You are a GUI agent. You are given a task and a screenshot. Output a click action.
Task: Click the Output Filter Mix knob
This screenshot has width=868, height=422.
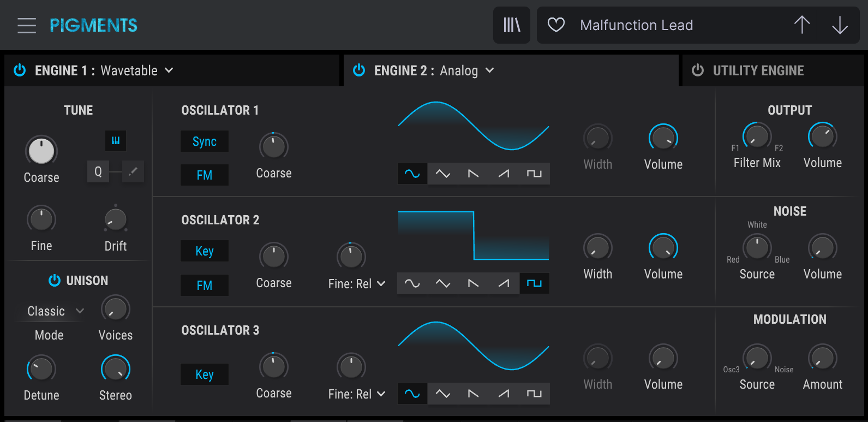pyautogui.click(x=757, y=136)
